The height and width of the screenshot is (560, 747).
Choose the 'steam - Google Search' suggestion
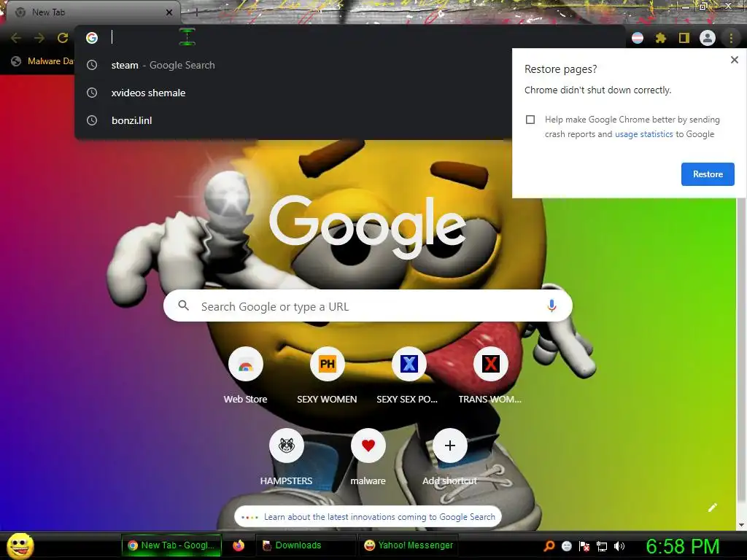(x=293, y=65)
